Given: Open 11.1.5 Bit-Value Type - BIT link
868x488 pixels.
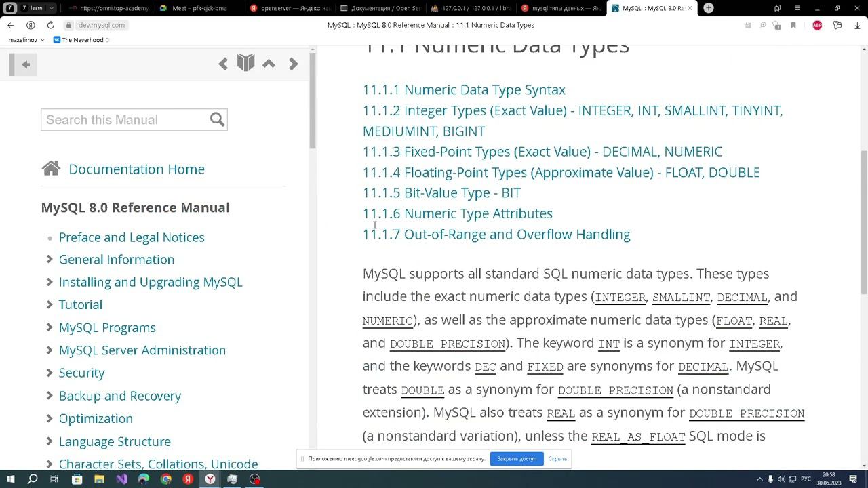Looking at the screenshot, I should (x=441, y=192).
